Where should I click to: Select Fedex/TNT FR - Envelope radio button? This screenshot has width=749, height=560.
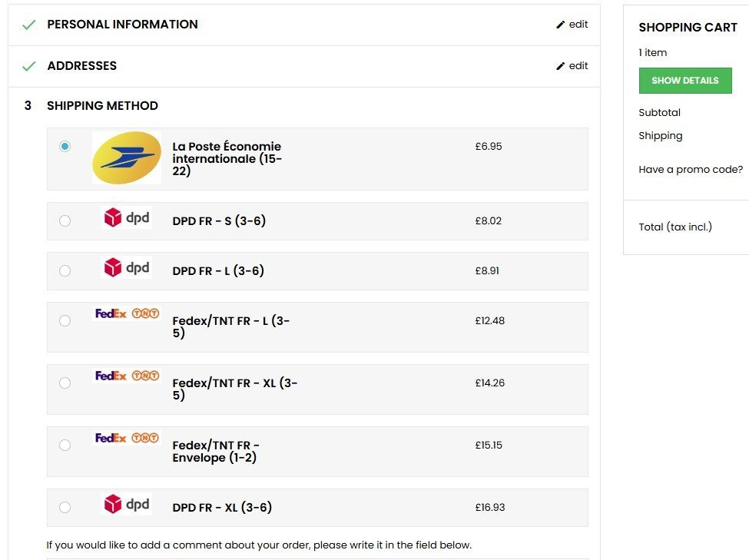(65, 445)
